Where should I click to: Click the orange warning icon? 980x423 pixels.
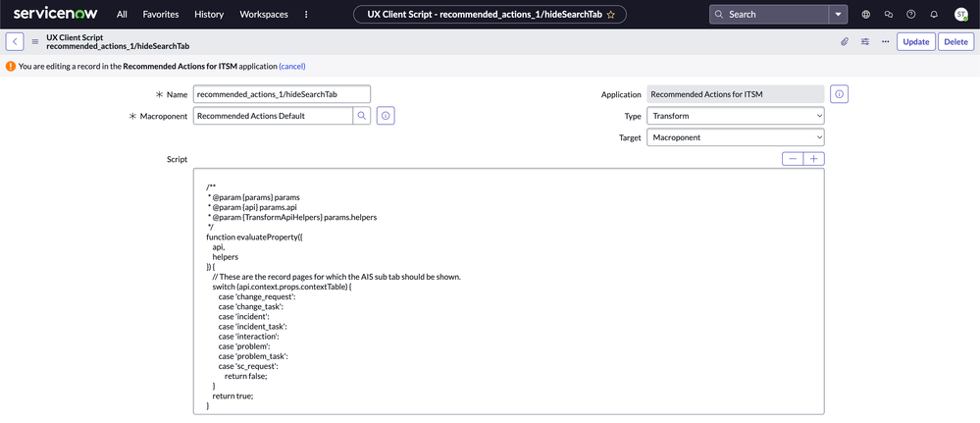pyautogui.click(x=11, y=66)
